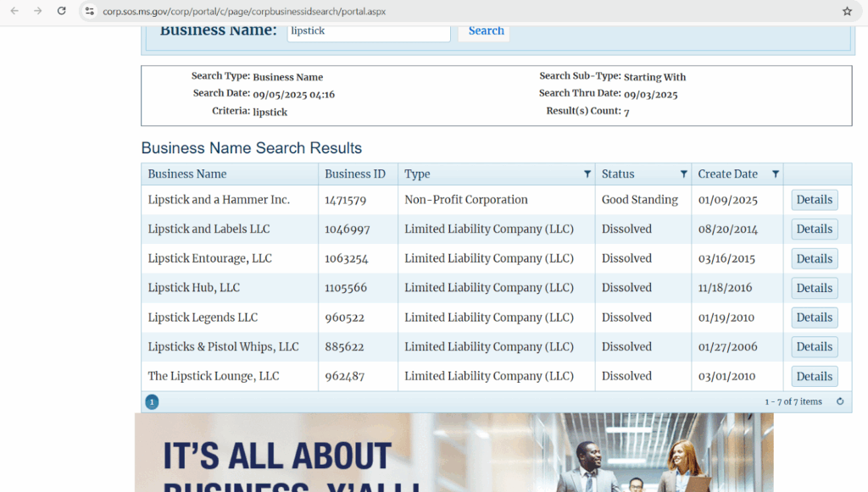Reload the page with refresh icon
868x492 pixels.
click(x=61, y=11)
